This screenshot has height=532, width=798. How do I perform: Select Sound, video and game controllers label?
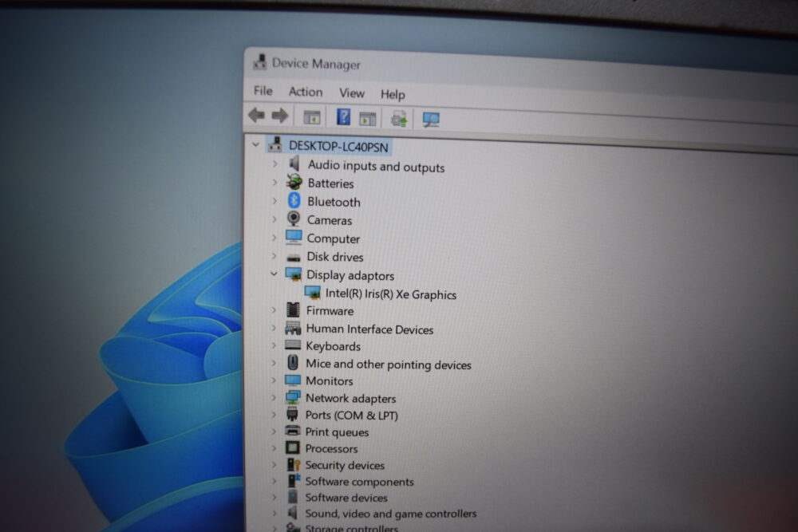(x=391, y=513)
